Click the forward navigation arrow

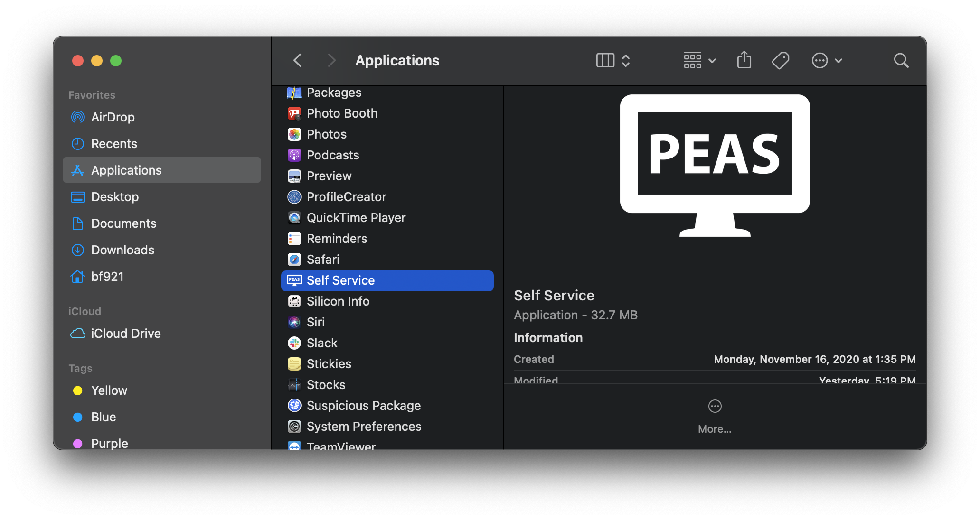331,60
